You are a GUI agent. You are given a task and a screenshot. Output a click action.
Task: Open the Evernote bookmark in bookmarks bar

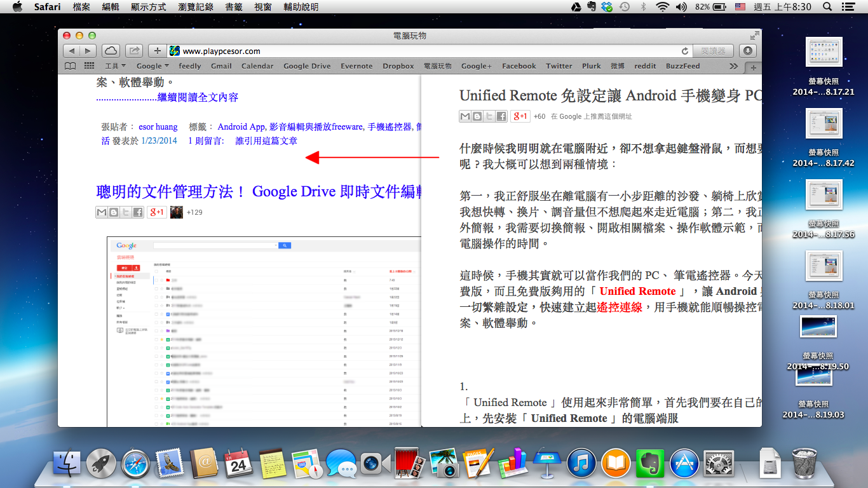point(356,65)
